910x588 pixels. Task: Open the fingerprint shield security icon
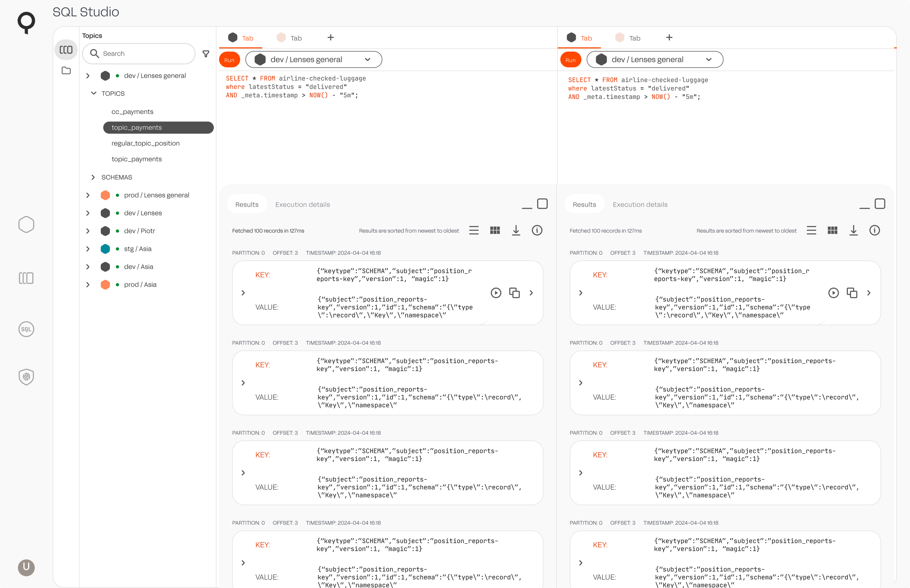(x=26, y=377)
